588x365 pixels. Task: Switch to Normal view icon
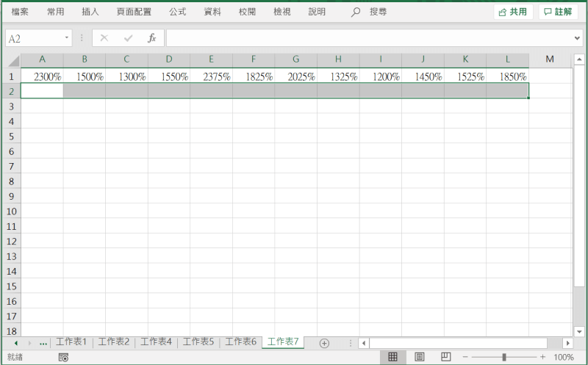click(x=392, y=357)
